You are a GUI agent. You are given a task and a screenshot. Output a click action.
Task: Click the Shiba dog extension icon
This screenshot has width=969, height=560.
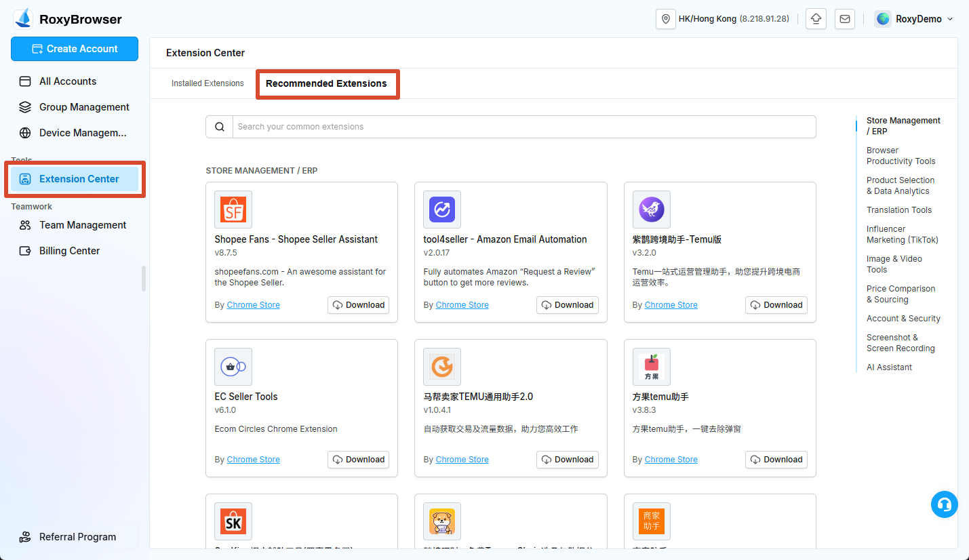click(442, 521)
